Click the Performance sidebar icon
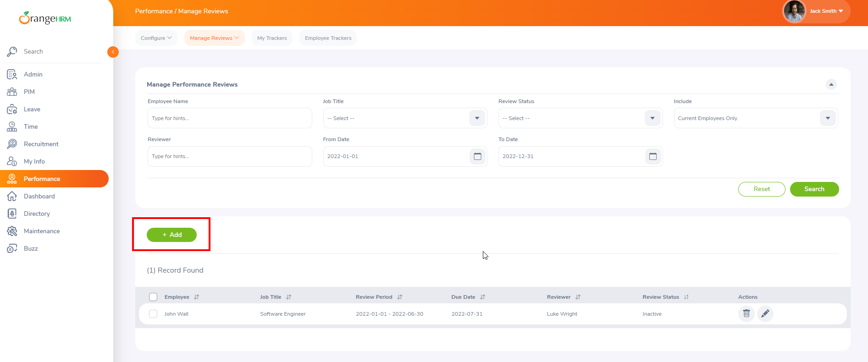The height and width of the screenshot is (362, 868). pyautogui.click(x=12, y=179)
